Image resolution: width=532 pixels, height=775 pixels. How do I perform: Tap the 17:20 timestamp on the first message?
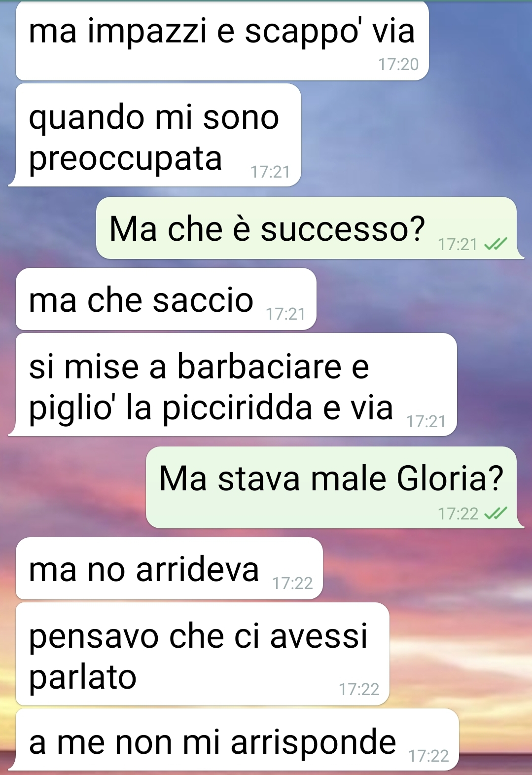click(398, 65)
